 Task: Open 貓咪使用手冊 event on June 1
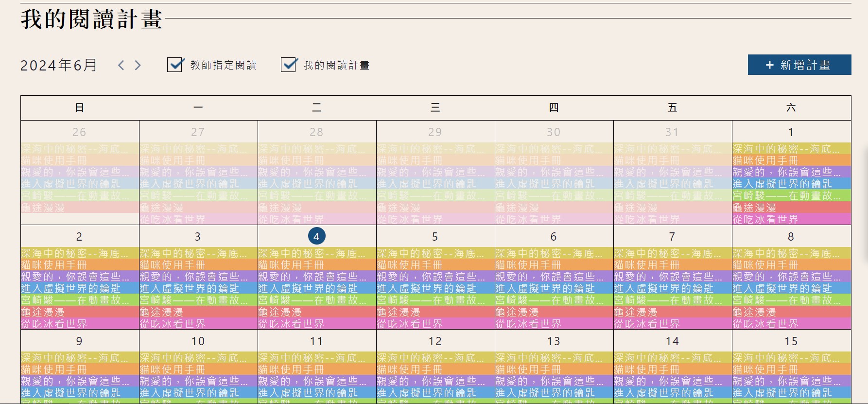791,160
